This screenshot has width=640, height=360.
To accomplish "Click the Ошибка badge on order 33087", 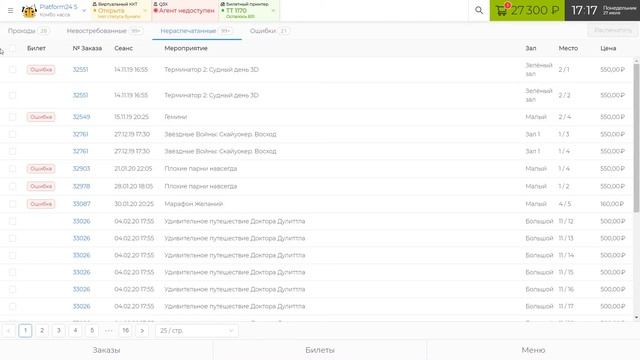I will tap(41, 204).
